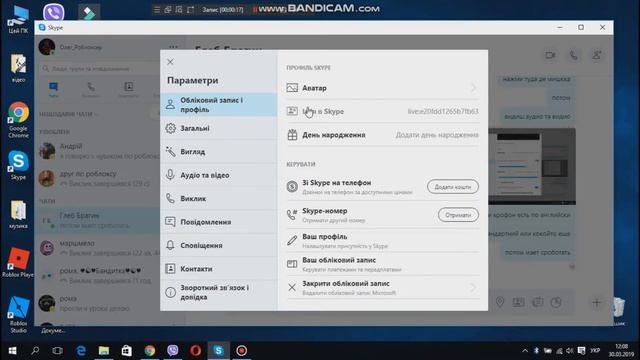The width and height of the screenshot is (640, 360).
Task: Open Ваш профіль settings row
Action: tap(382, 241)
